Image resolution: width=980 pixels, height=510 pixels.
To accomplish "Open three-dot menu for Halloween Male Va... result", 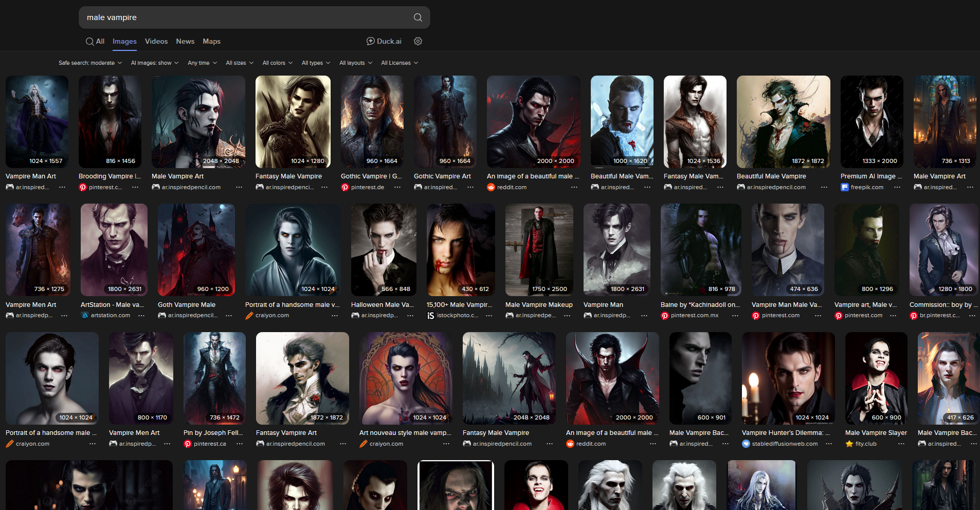I will (410, 315).
